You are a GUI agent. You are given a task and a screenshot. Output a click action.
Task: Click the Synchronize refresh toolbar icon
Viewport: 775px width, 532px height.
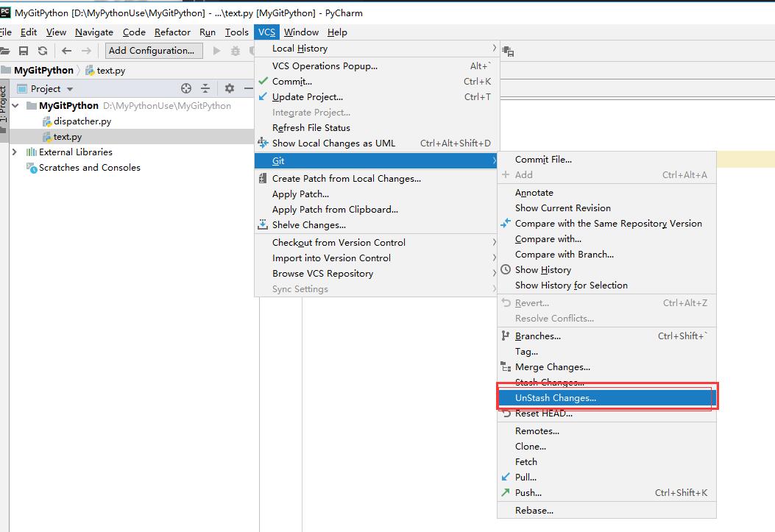[x=43, y=51]
